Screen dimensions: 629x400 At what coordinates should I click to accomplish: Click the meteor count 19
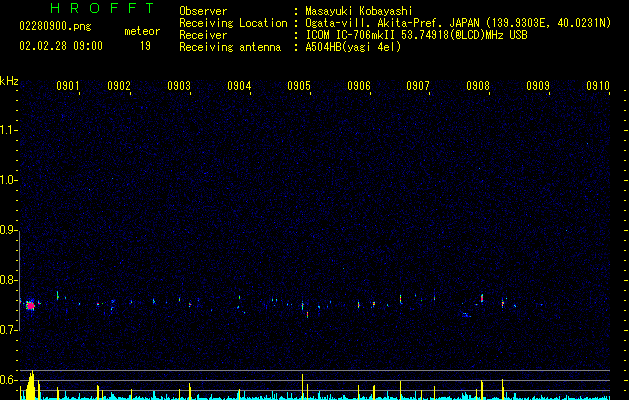point(145,46)
